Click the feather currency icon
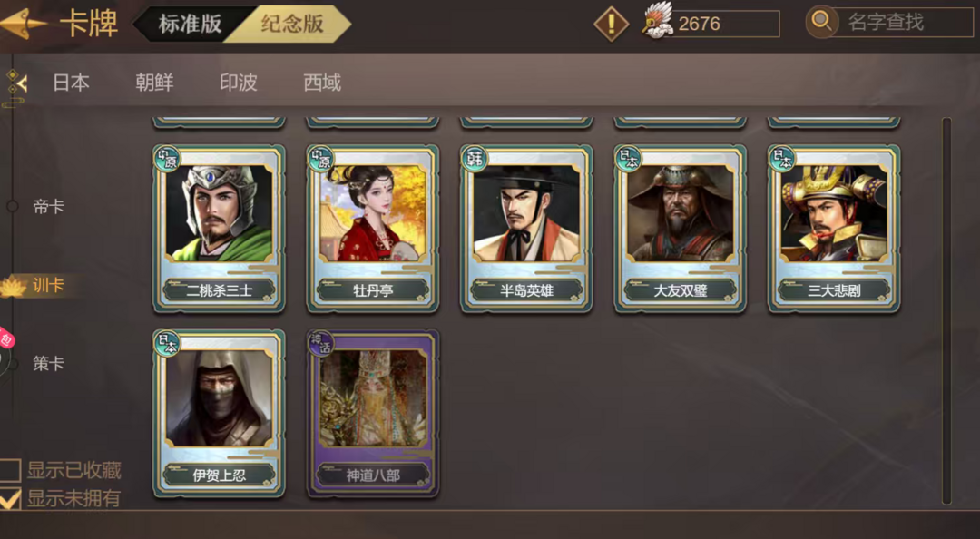This screenshot has height=539, width=980. click(658, 21)
